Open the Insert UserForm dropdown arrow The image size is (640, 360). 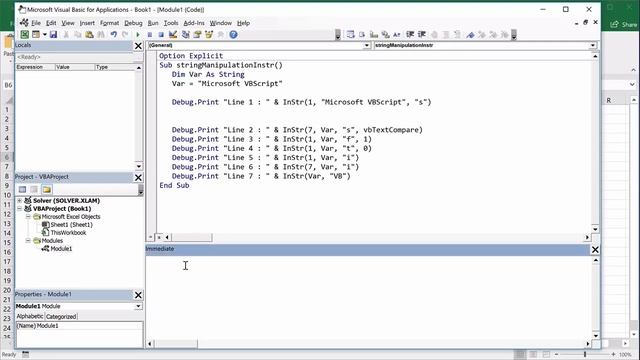(x=44, y=35)
